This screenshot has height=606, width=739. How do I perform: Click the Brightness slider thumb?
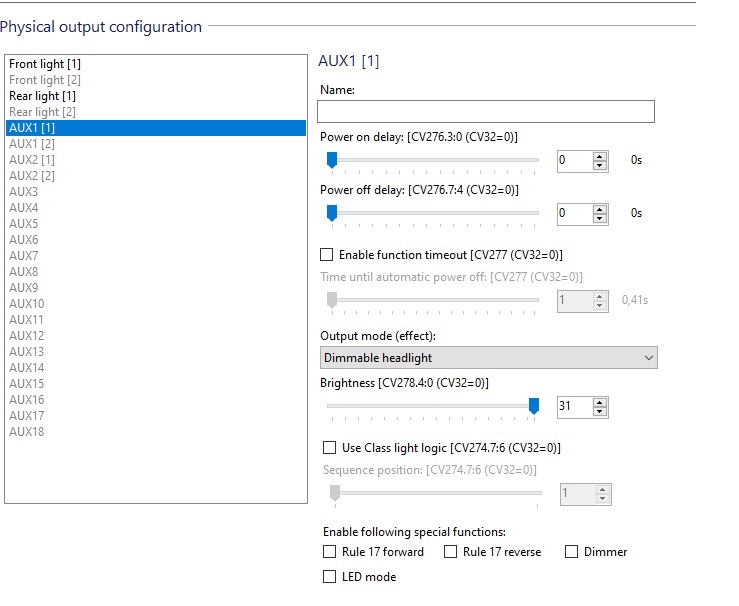[x=534, y=406]
